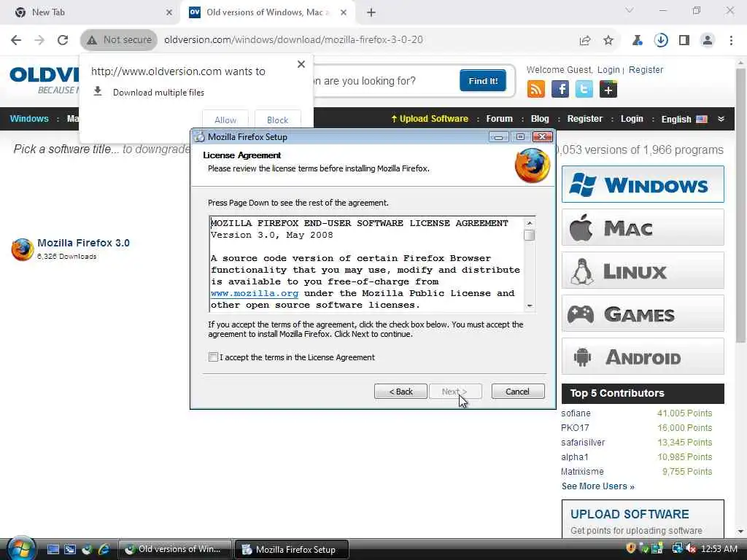Open the Facebook icon
The width and height of the screenshot is (747, 560).
[560, 89]
